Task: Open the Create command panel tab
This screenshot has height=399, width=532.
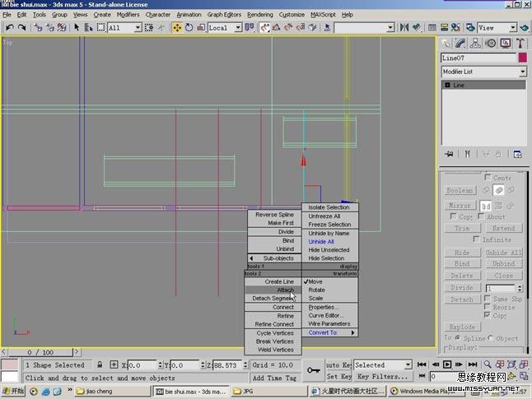Action: coord(446,44)
